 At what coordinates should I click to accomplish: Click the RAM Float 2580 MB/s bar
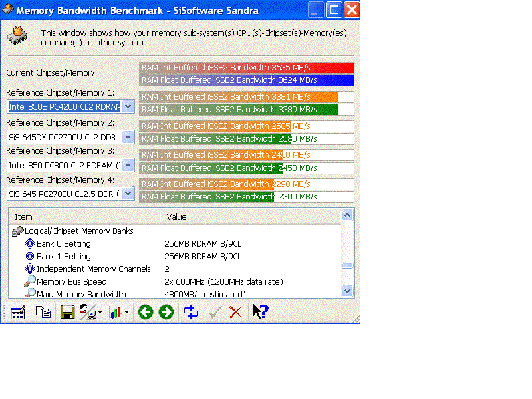(246, 139)
